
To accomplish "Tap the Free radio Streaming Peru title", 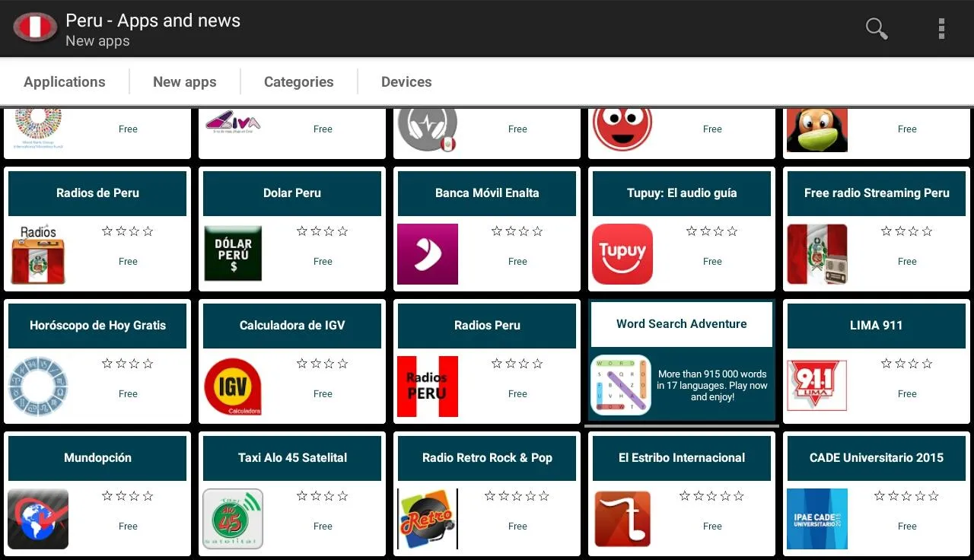I will click(877, 193).
